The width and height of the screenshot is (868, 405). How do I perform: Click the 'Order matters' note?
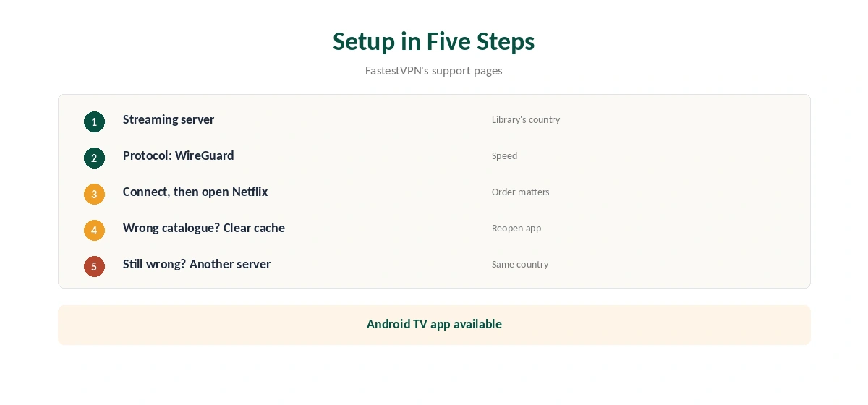521,192
